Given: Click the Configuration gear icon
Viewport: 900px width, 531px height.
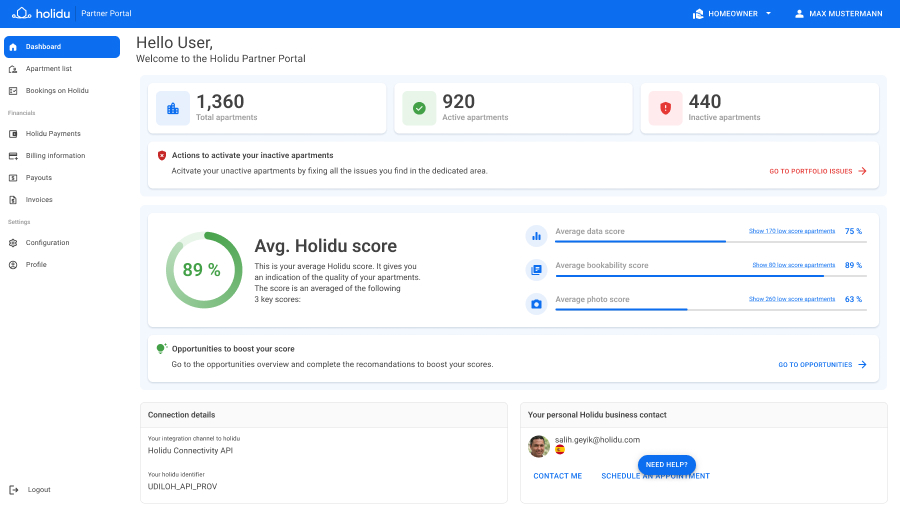Looking at the screenshot, I should [x=13, y=243].
